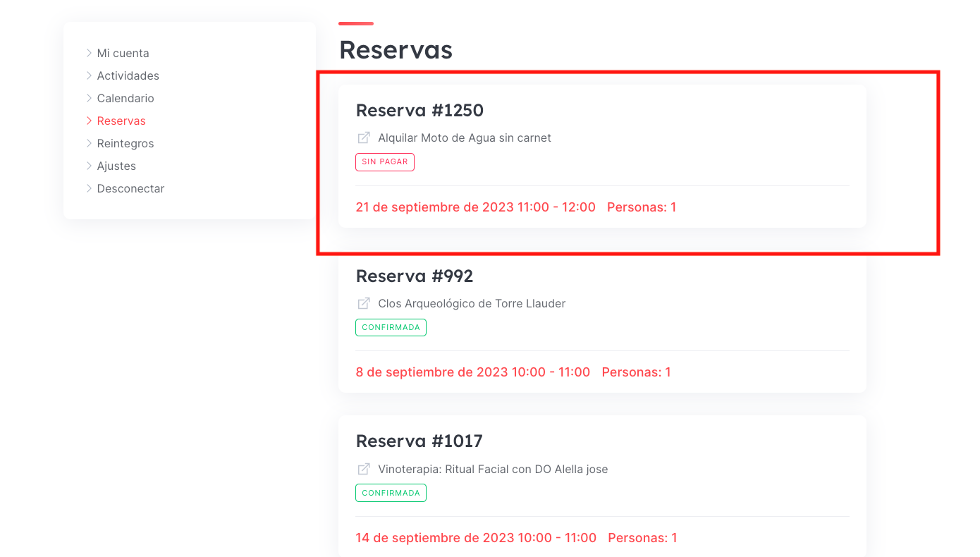The width and height of the screenshot is (980, 557).
Task: Open Ajustes settings page
Action: click(116, 166)
